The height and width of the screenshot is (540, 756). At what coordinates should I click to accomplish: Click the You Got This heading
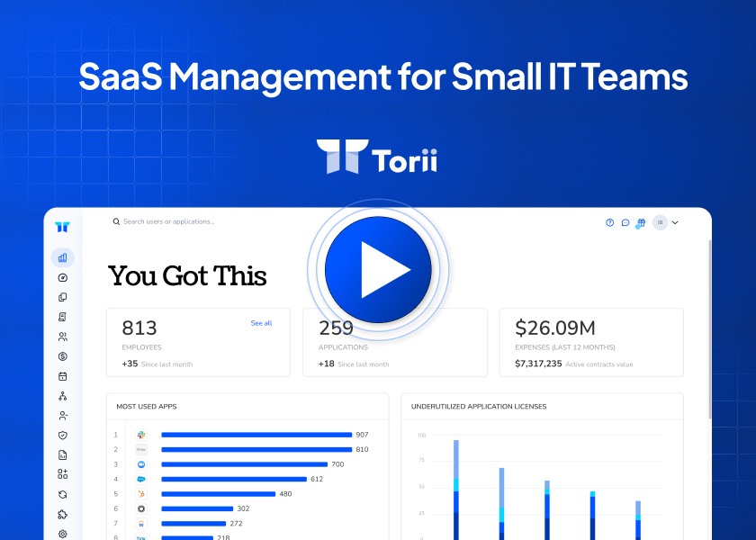pyautogui.click(x=187, y=275)
